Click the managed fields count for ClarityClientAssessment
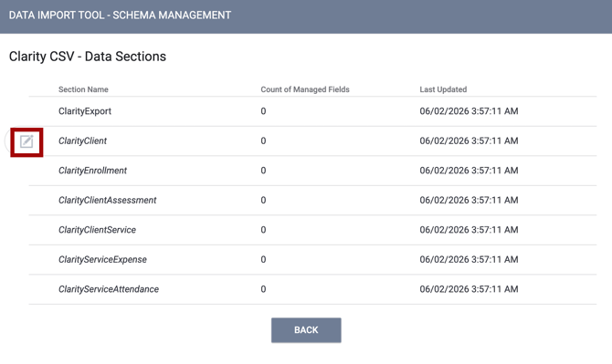This screenshot has width=612, height=364. 263,200
